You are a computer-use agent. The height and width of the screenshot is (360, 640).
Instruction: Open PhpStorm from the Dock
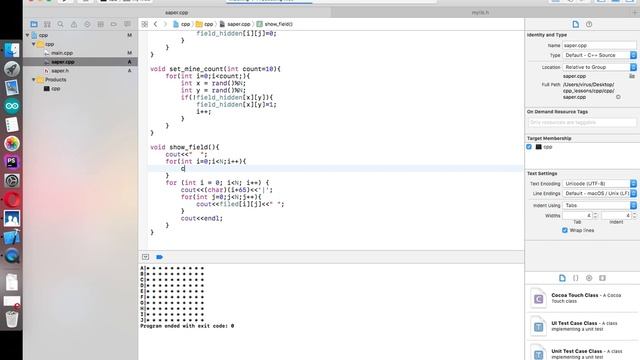coord(12,162)
